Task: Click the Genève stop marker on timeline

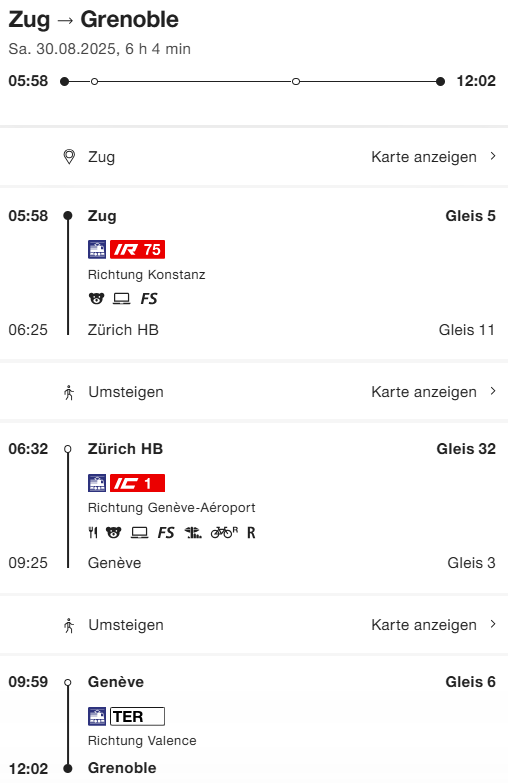Action: [296, 81]
